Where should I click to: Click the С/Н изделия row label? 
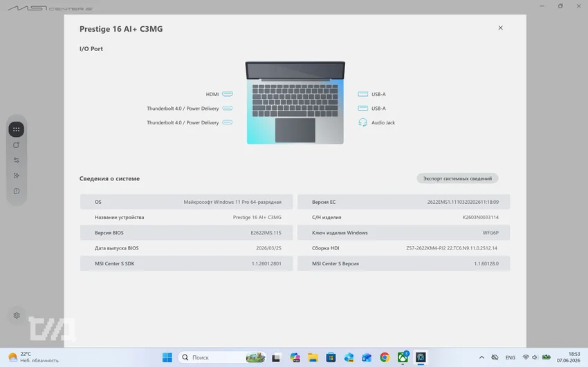coord(327,217)
